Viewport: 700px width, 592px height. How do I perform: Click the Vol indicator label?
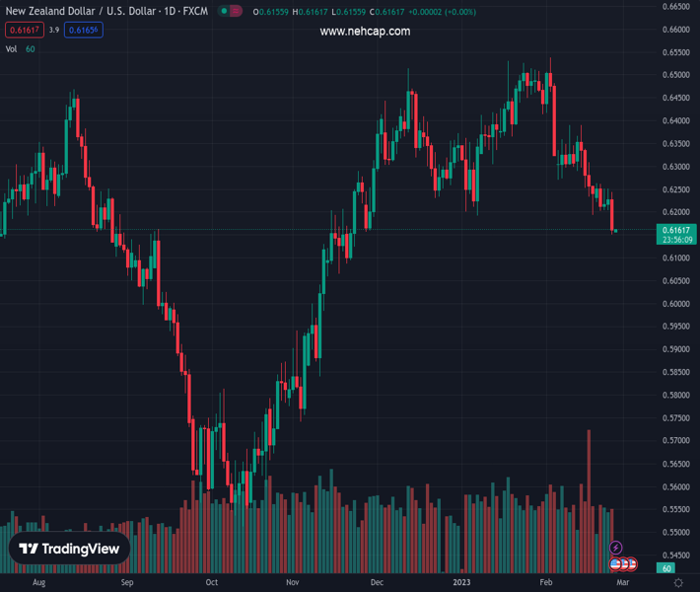tap(12, 48)
